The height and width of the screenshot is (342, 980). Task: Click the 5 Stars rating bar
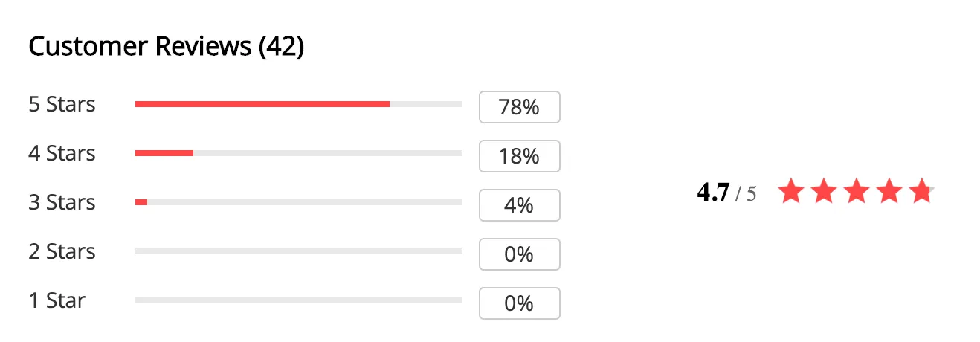point(299,104)
